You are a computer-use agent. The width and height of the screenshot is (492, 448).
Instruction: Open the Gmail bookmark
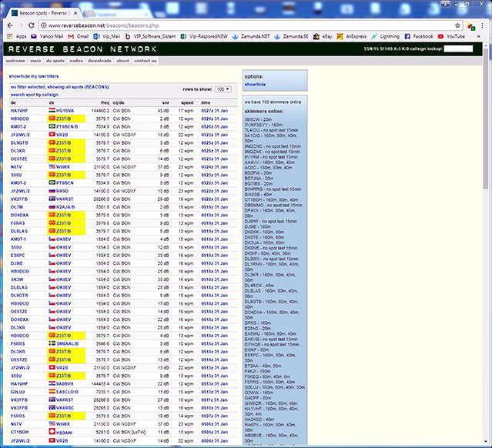coord(81,36)
